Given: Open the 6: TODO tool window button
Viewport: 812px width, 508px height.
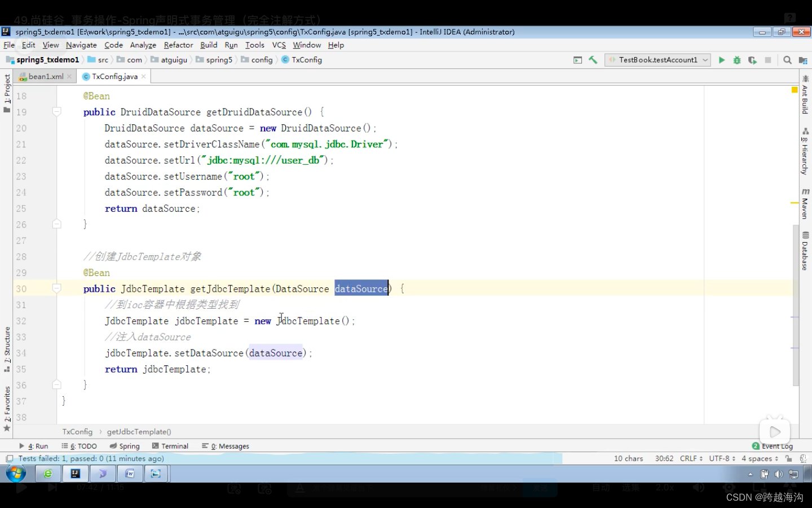Looking at the screenshot, I should point(79,446).
